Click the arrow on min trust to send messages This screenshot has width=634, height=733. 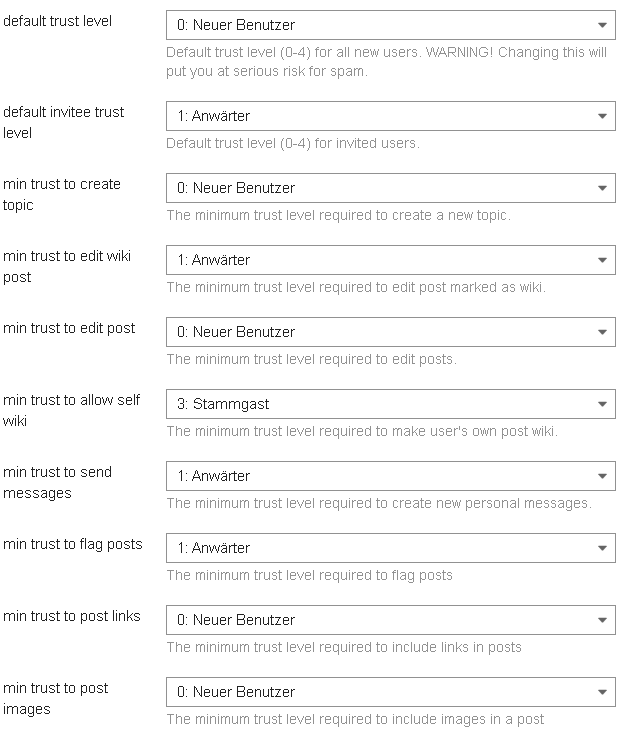(602, 476)
